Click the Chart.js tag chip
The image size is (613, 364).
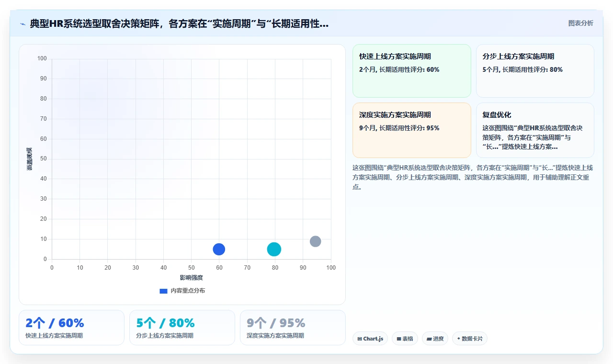click(370, 339)
